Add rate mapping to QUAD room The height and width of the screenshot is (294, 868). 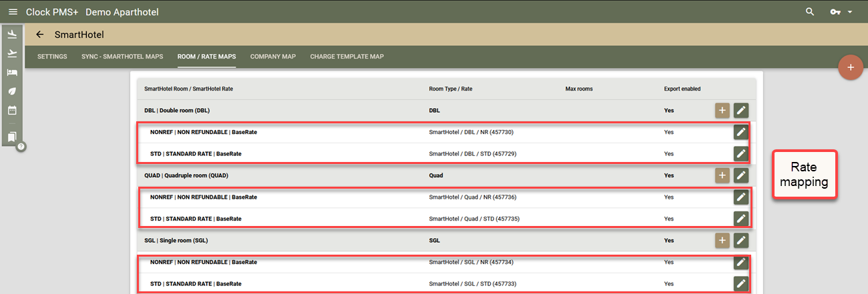[722, 175]
